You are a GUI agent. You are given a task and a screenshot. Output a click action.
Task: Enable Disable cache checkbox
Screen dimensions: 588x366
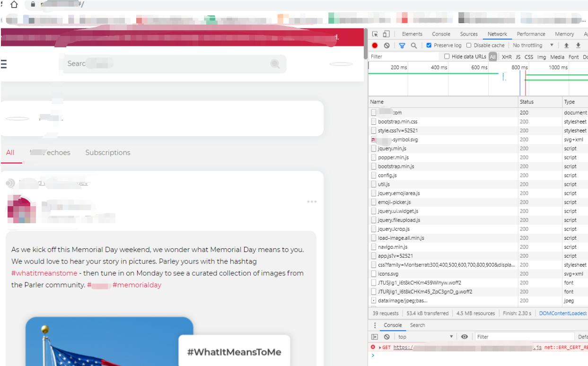click(469, 45)
